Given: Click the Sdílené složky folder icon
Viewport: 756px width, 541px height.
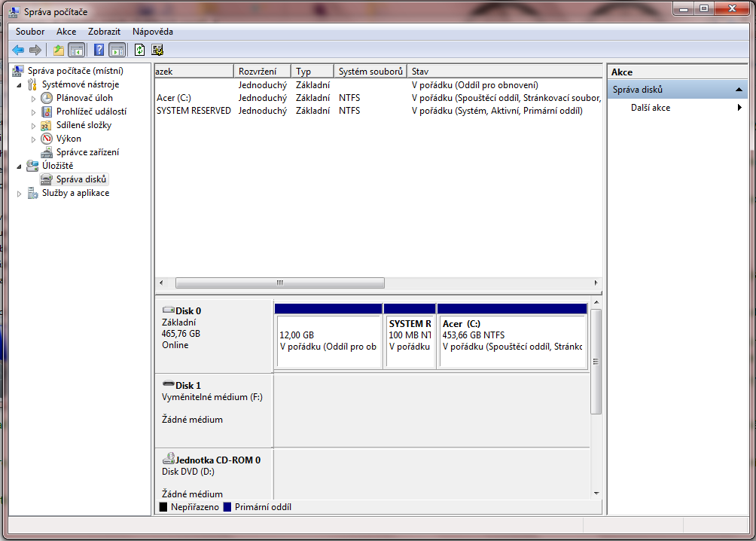Looking at the screenshot, I should [47, 125].
